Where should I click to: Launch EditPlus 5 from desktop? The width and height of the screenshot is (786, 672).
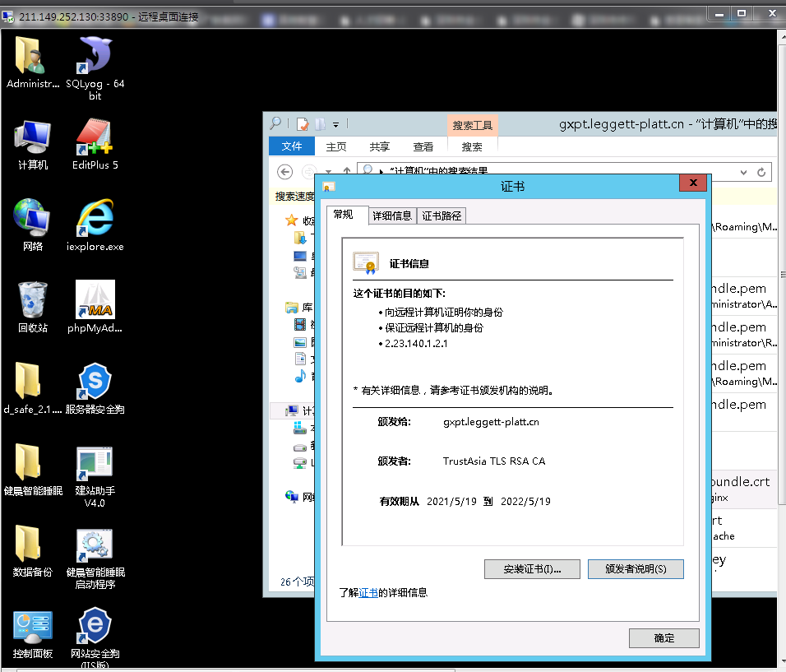[x=95, y=139]
